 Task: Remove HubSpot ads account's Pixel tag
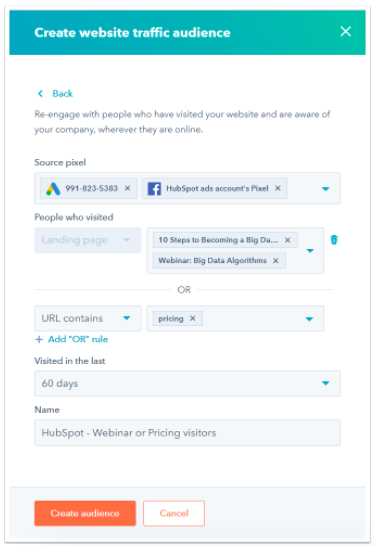click(x=278, y=188)
